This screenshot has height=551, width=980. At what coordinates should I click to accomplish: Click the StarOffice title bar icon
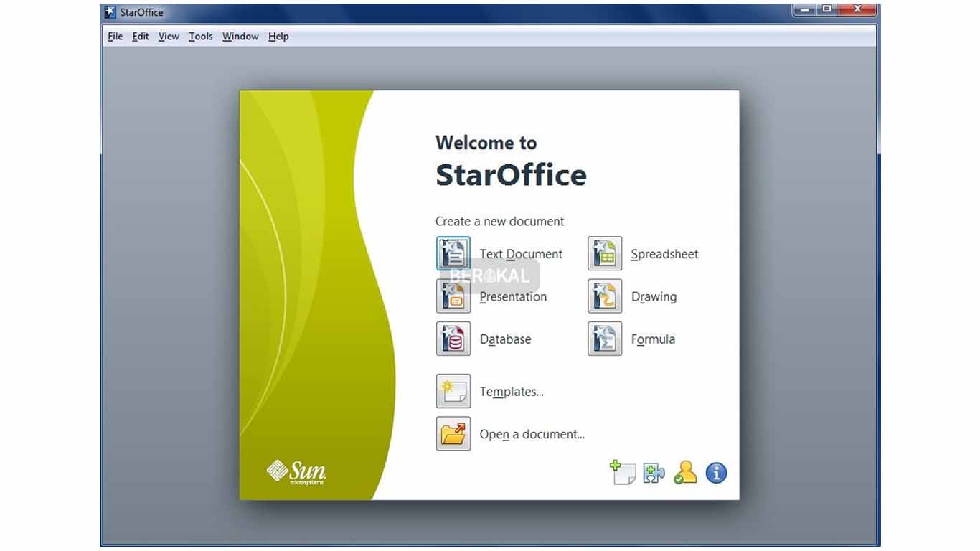[x=110, y=12]
